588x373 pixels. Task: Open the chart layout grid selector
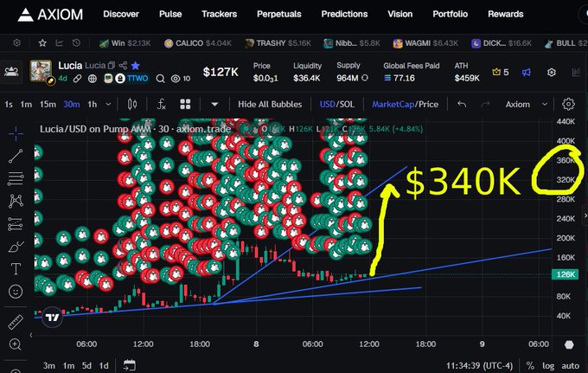pos(185,105)
